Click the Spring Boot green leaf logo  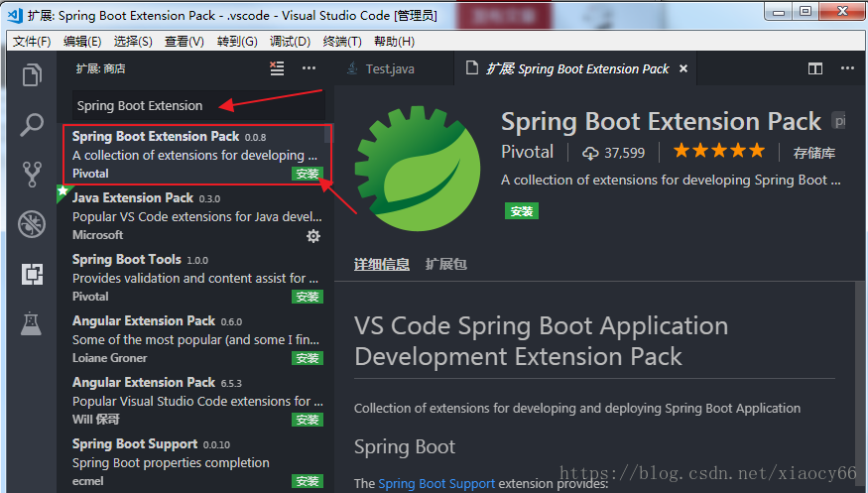tap(418, 170)
